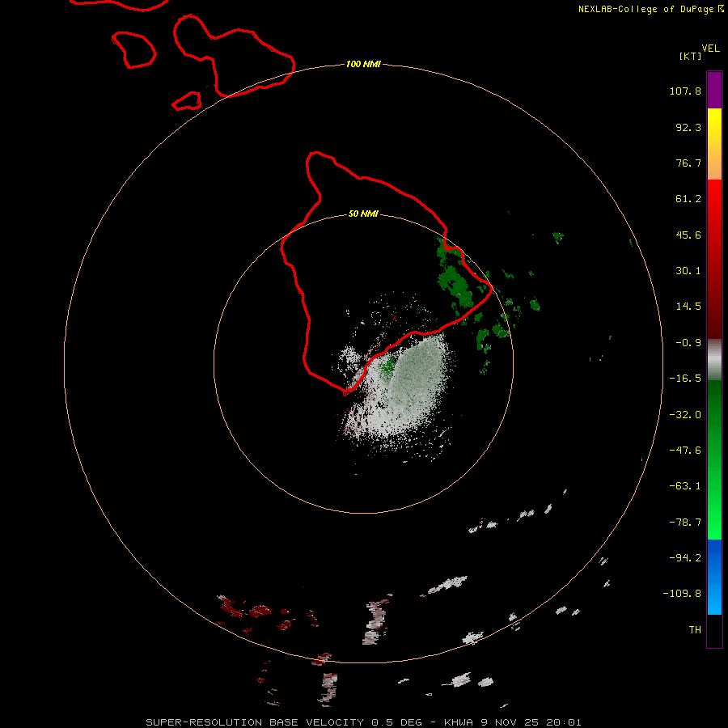Click the NEXLAB-College of DuPage label
This screenshot has width=728, height=728.
650,9
